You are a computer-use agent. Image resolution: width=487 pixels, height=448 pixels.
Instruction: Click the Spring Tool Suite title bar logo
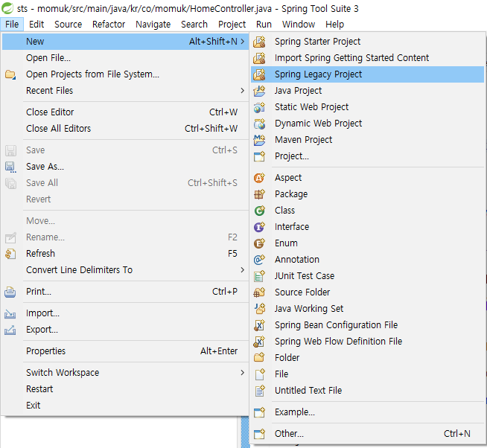pyautogui.click(x=7, y=8)
